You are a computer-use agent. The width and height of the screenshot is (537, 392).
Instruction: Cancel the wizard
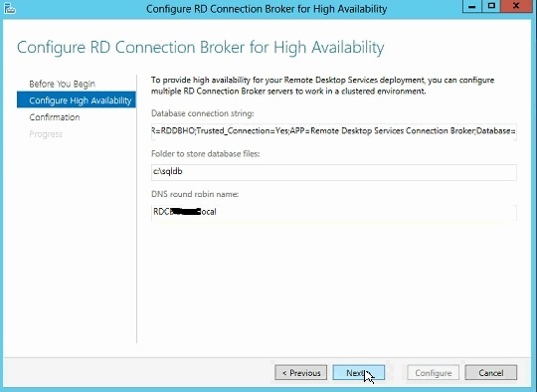click(491, 372)
